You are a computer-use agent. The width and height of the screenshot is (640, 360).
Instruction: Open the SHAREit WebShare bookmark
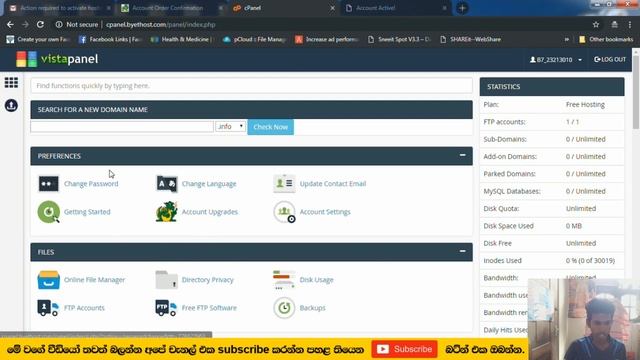[x=471, y=40]
